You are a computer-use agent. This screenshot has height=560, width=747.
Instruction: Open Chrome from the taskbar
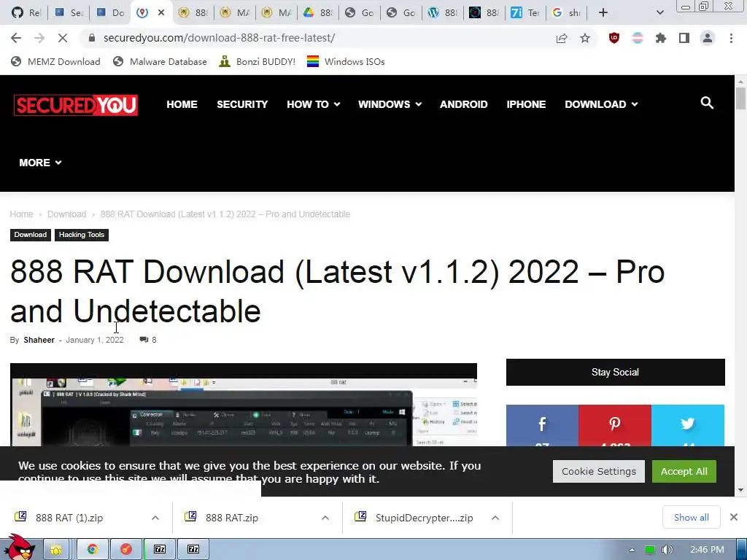coord(93,550)
